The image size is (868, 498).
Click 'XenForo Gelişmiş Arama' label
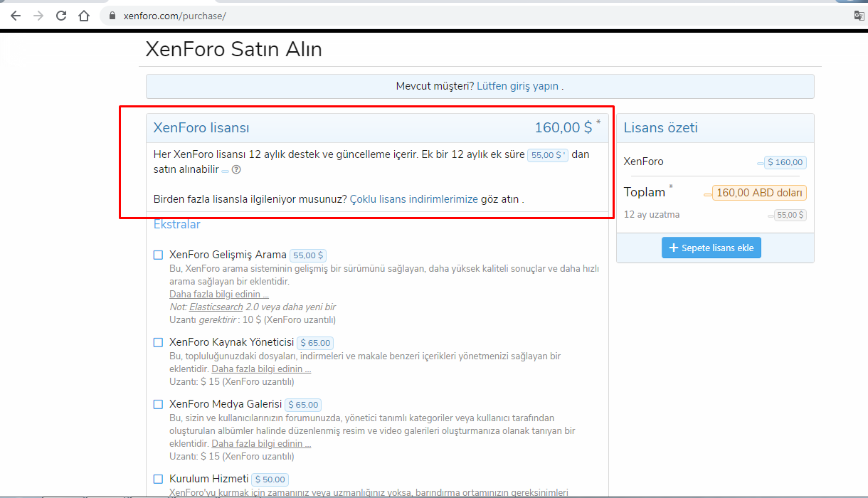228,255
